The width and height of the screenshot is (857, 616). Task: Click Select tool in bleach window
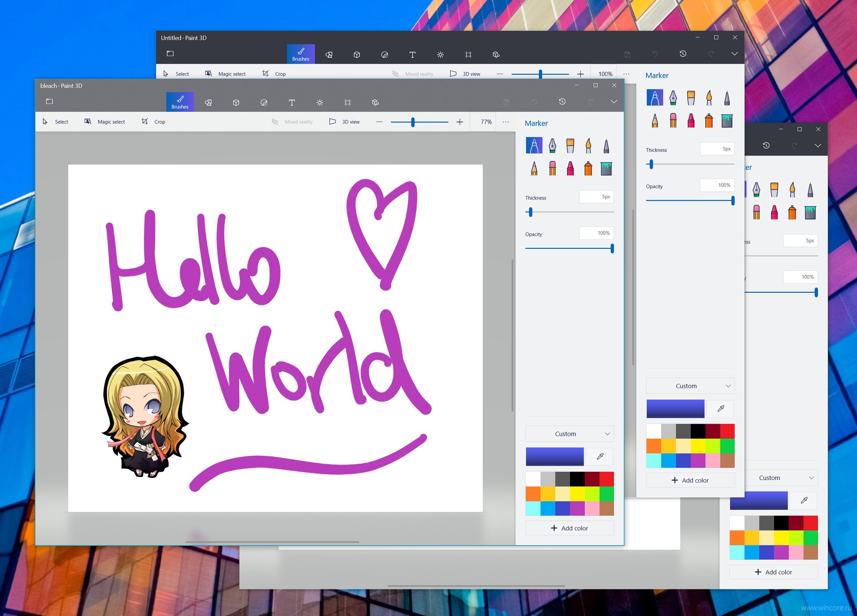pos(55,122)
